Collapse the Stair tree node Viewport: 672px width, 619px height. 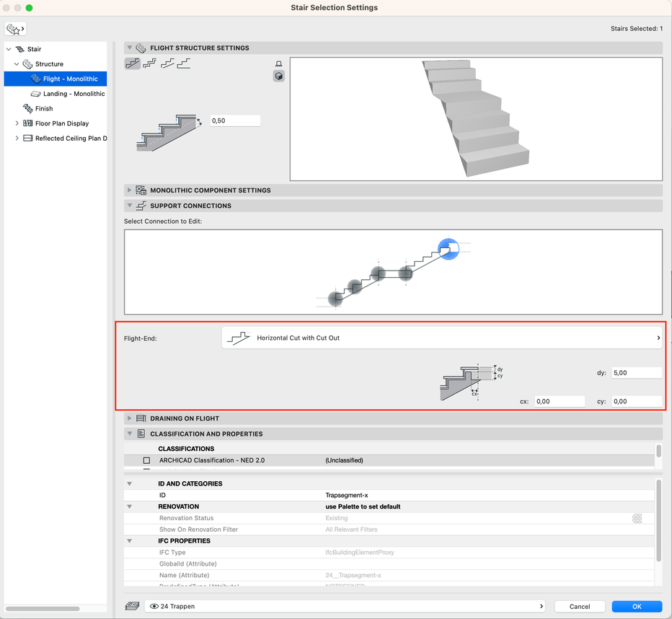(x=9, y=49)
